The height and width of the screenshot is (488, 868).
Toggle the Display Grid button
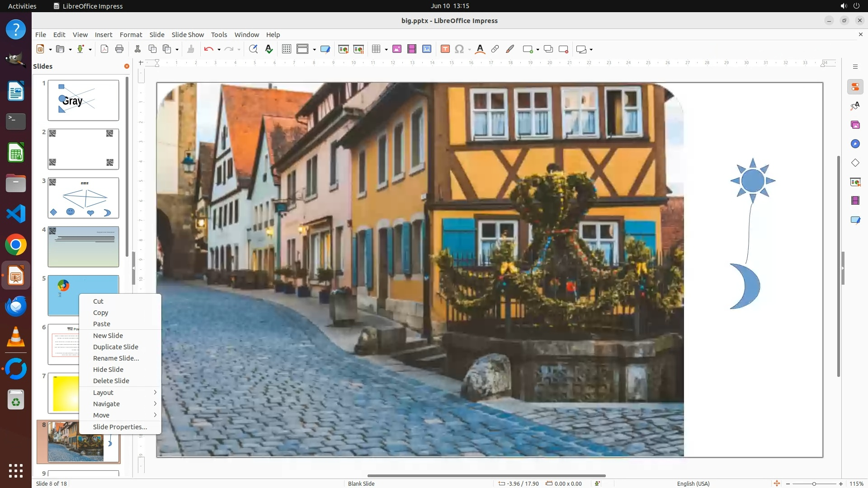[x=286, y=49]
